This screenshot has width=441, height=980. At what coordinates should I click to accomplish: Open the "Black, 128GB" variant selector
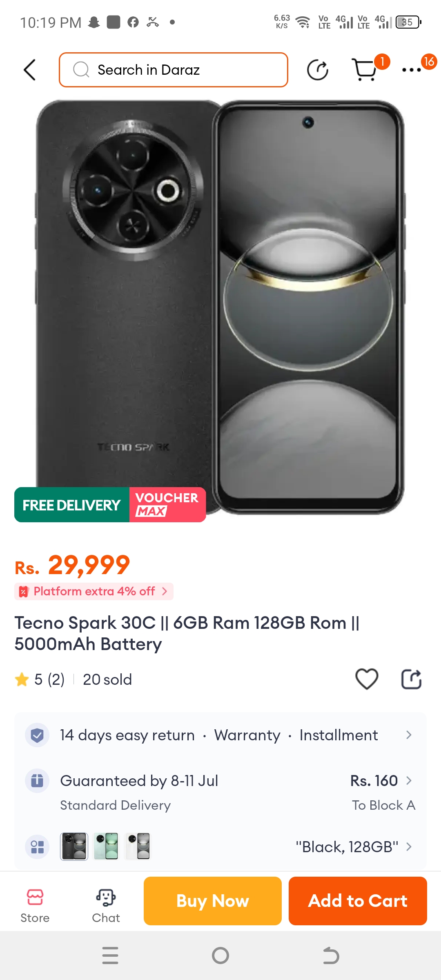pos(354,847)
